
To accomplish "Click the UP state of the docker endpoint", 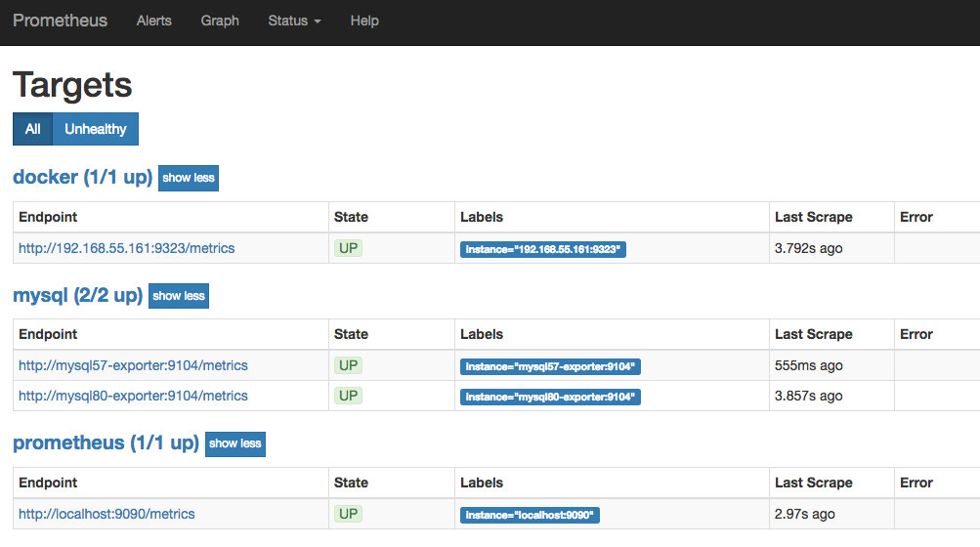I will [348, 248].
